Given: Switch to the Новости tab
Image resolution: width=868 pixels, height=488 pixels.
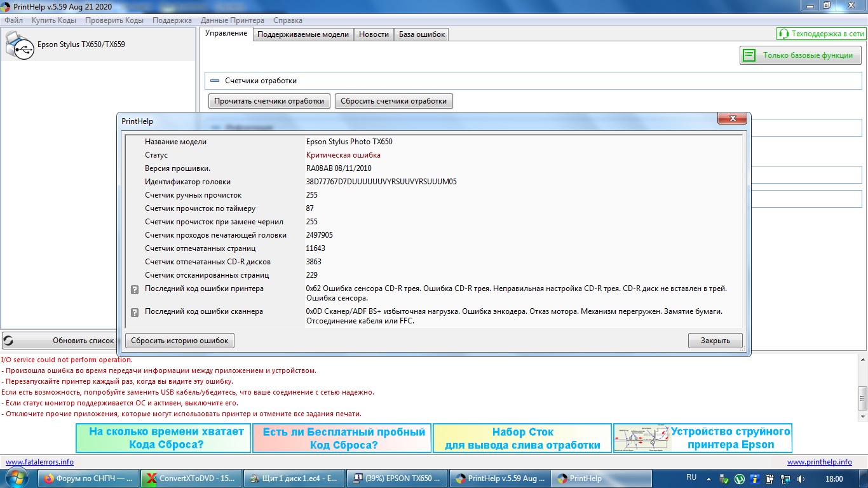Looking at the screenshot, I should pyautogui.click(x=374, y=34).
